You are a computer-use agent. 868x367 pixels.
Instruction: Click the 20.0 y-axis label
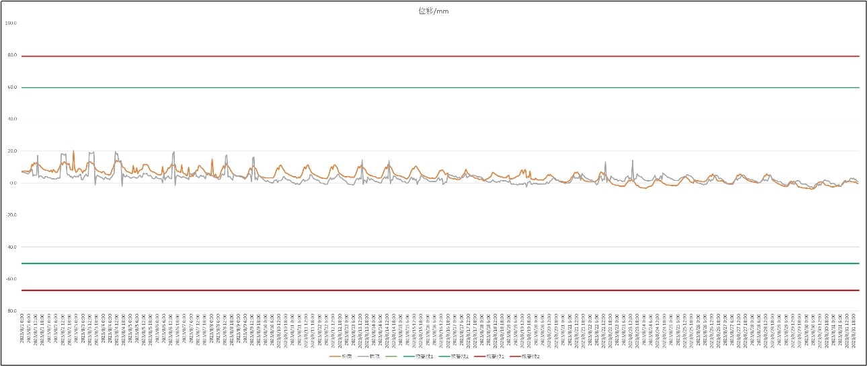click(11, 151)
